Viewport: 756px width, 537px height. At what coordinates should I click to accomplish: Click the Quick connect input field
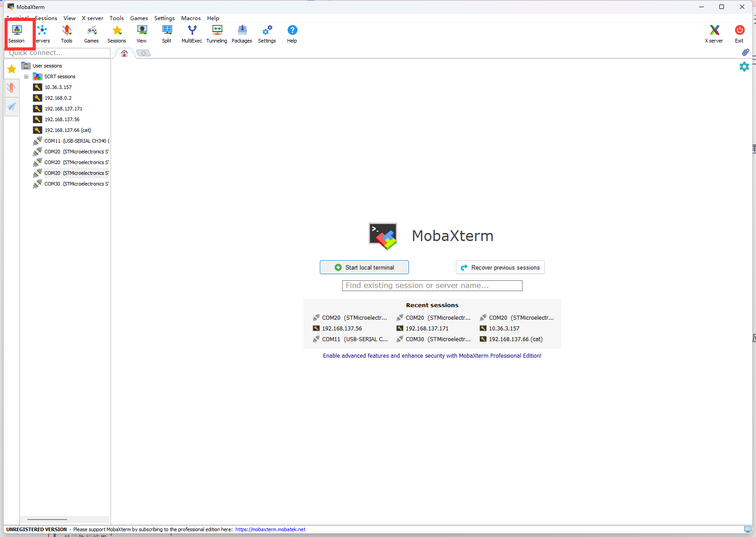[x=57, y=53]
